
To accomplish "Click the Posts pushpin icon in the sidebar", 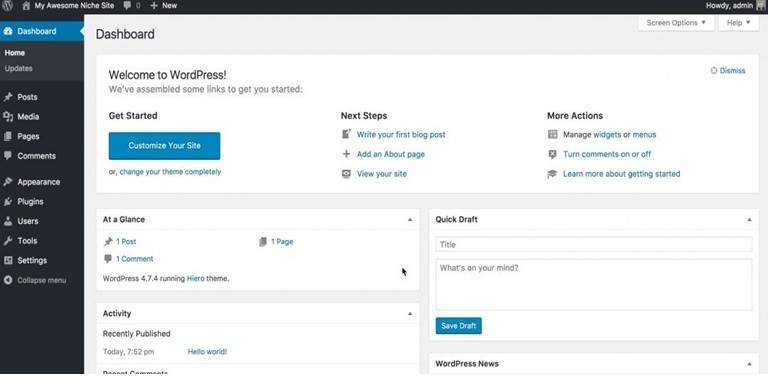I will click(8, 97).
